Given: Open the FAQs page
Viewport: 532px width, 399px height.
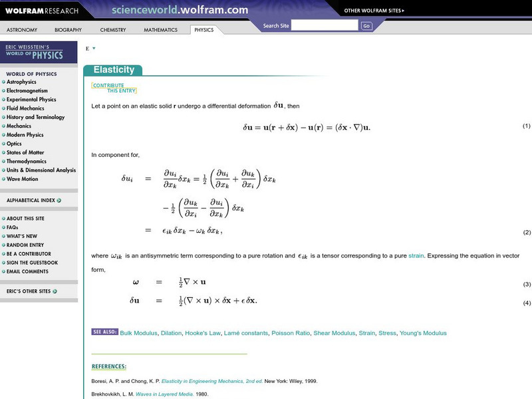Looking at the screenshot, I should click(12, 227).
